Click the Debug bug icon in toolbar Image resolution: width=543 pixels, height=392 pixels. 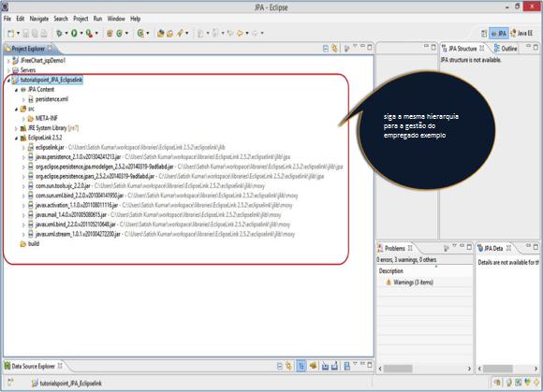click(x=59, y=34)
